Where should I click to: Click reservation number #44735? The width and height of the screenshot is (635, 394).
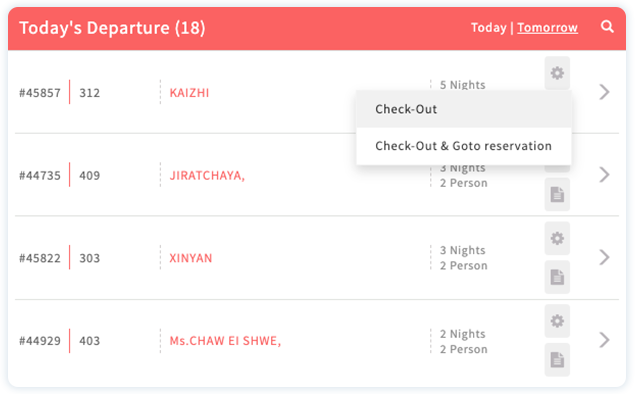(40, 175)
